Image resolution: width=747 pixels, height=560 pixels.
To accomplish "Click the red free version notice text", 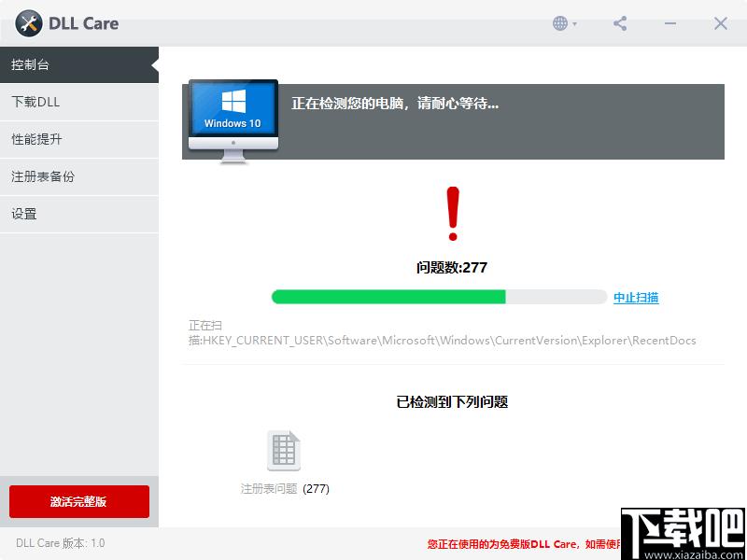I will pos(524,544).
